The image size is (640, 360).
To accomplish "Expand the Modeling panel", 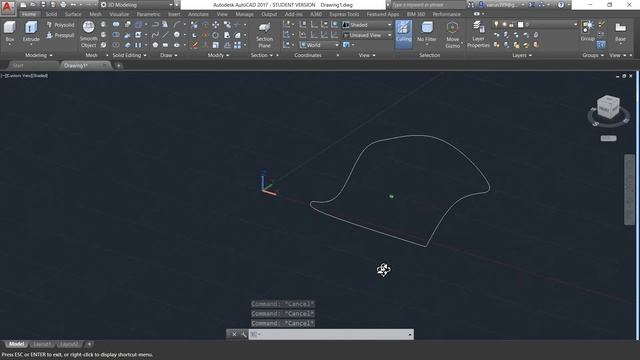I will coord(39,55).
